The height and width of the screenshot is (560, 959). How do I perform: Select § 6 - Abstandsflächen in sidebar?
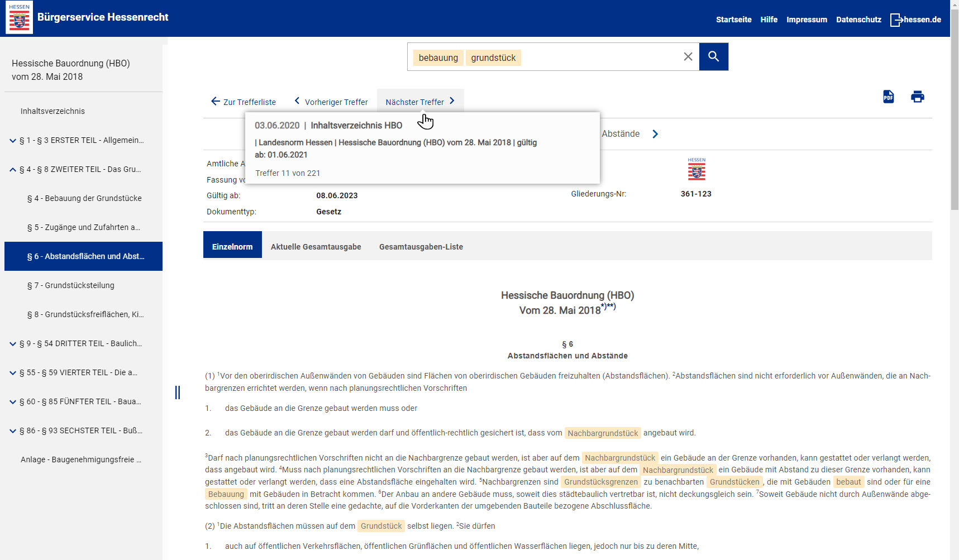pyautogui.click(x=83, y=256)
